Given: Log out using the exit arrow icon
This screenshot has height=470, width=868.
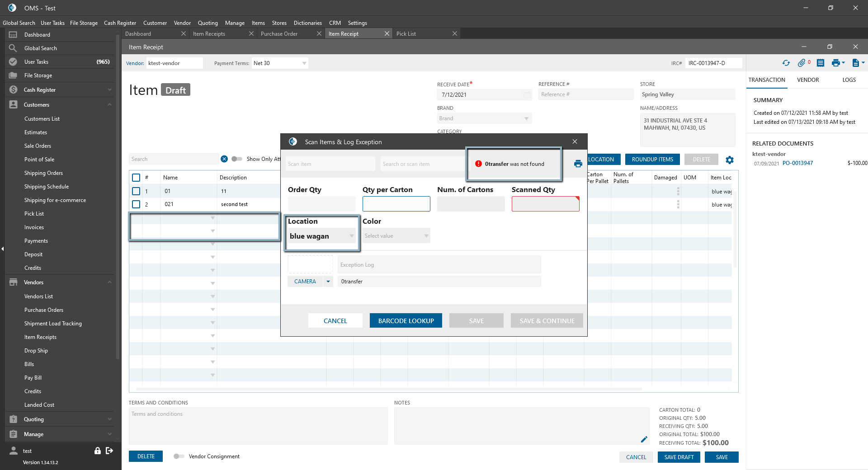Looking at the screenshot, I should tap(109, 451).
